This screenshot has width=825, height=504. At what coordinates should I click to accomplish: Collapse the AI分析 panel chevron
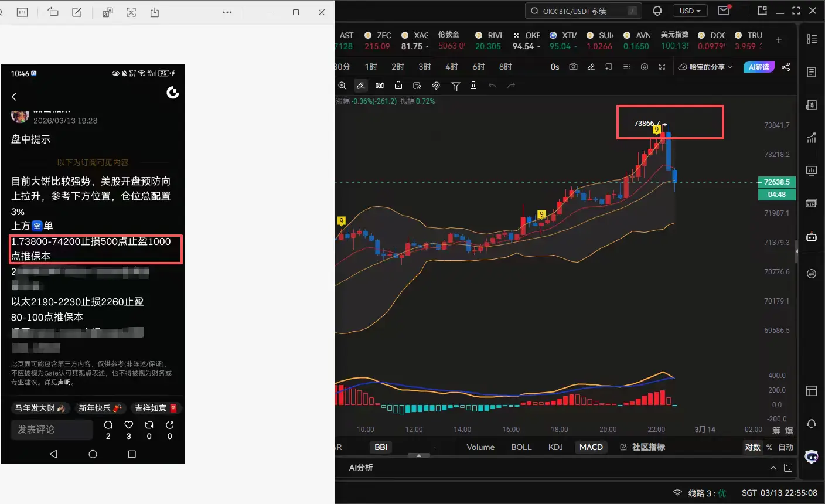(773, 468)
